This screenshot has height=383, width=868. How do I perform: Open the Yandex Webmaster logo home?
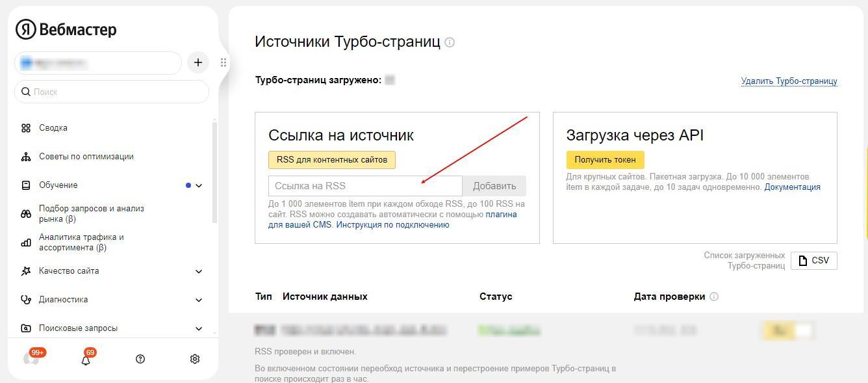point(66,29)
